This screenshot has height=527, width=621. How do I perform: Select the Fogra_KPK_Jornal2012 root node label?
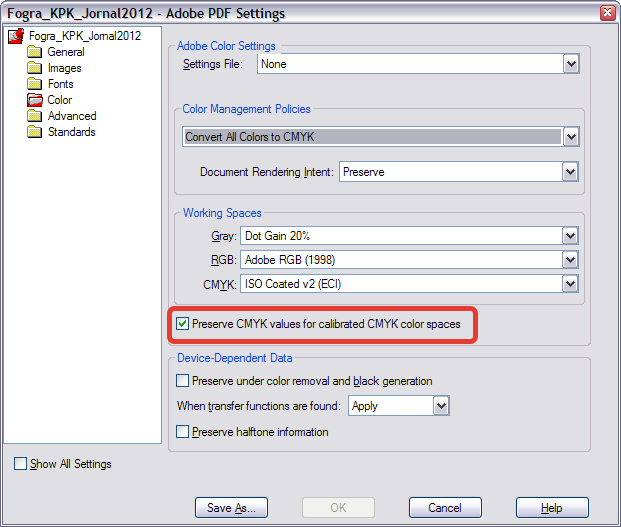[85, 36]
